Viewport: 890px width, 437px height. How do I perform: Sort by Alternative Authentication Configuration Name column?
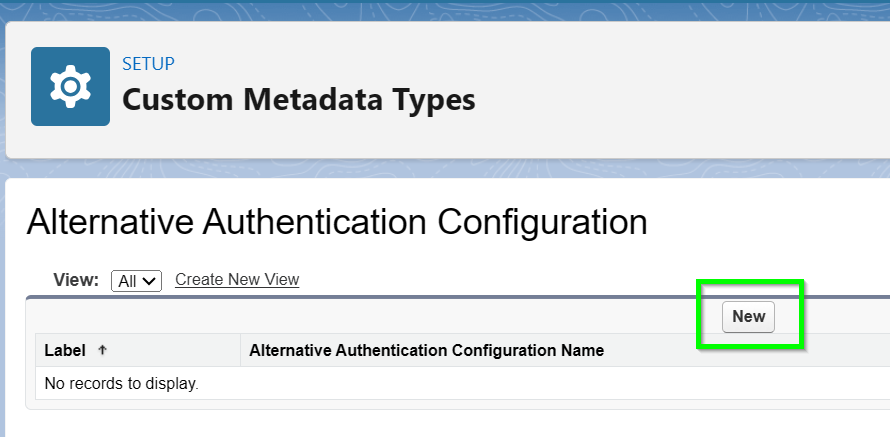point(426,351)
